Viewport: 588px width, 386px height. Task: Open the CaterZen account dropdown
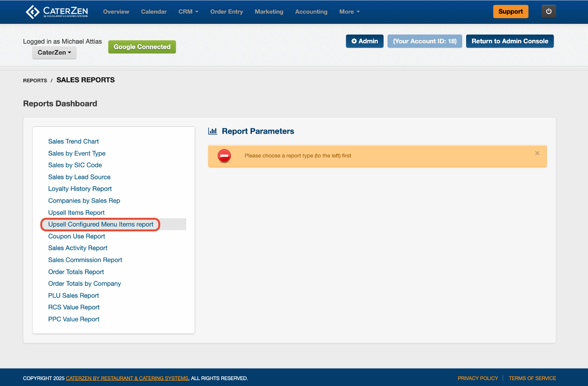[x=54, y=53]
